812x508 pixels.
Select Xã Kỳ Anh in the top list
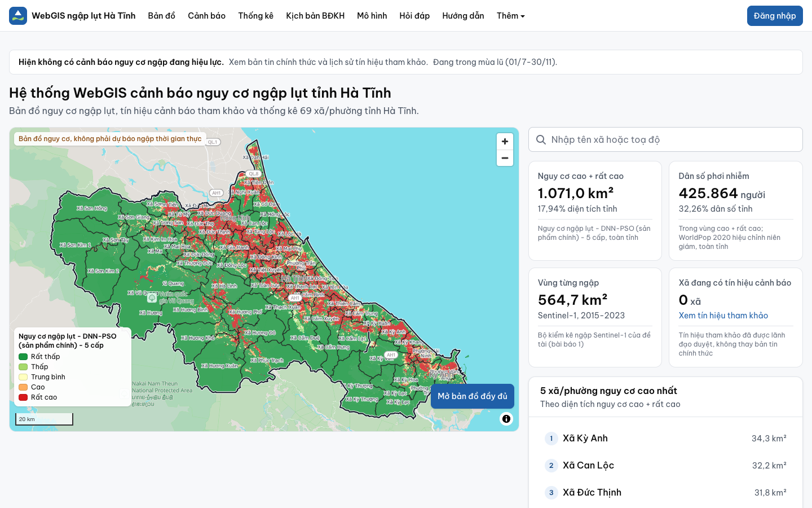[x=665, y=438]
